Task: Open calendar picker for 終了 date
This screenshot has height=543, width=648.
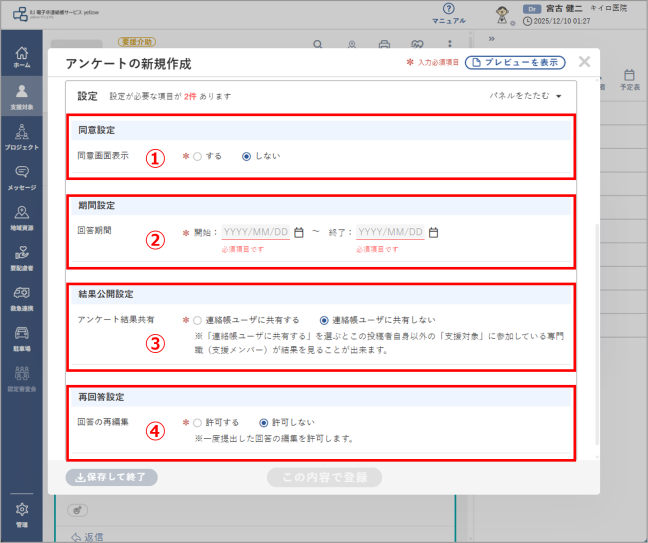Action: [433, 233]
